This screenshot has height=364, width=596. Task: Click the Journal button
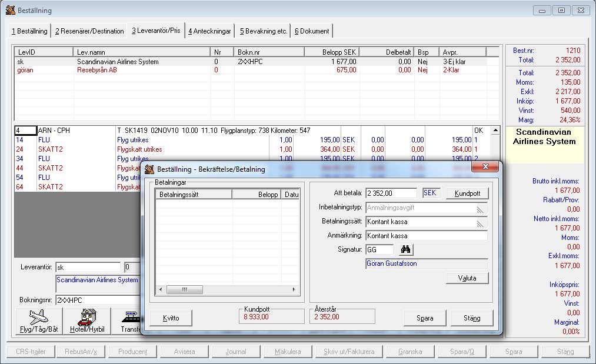(236, 352)
